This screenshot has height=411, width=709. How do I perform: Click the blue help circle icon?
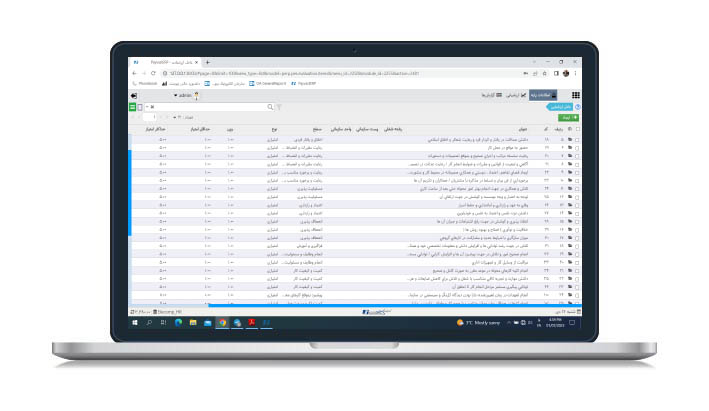click(577, 107)
